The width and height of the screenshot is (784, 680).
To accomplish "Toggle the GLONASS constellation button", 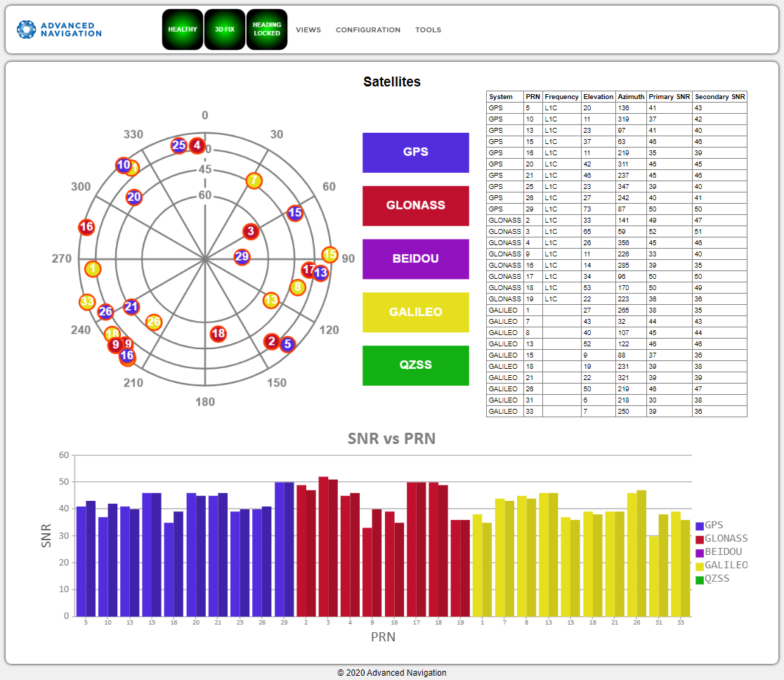I will (415, 206).
